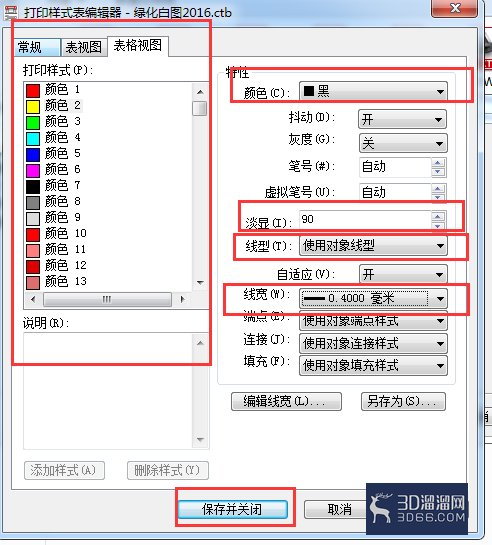Choose 颜色 11 in the list

(x=56, y=250)
